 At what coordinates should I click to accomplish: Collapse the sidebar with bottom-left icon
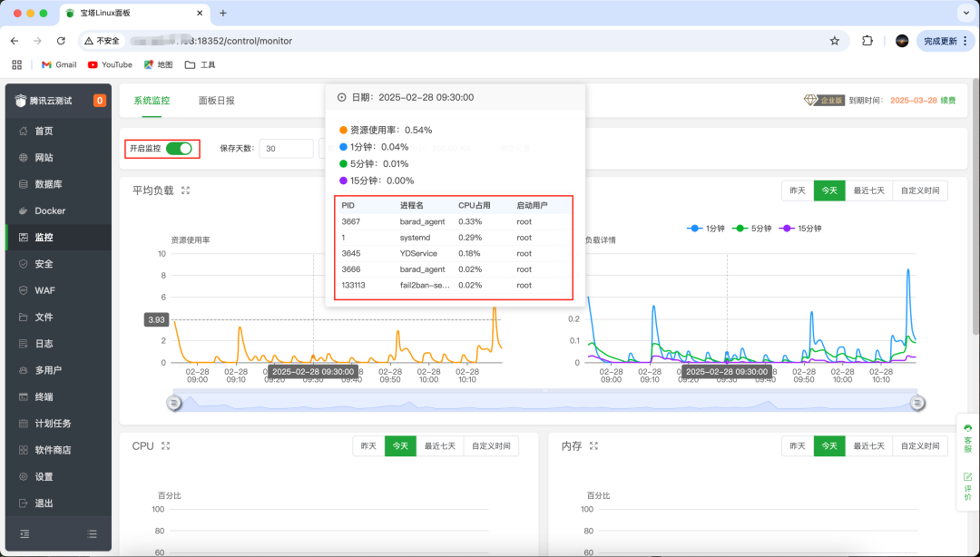24,534
